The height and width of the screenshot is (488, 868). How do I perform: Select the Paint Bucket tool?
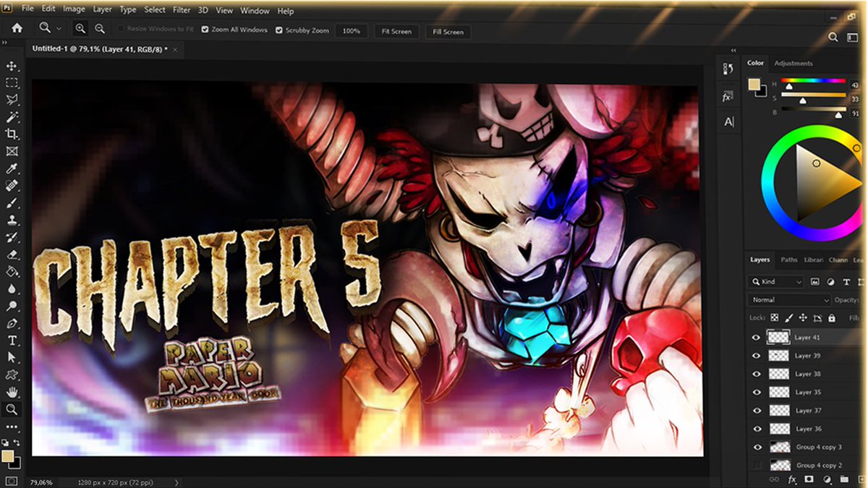click(x=12, y=272)
